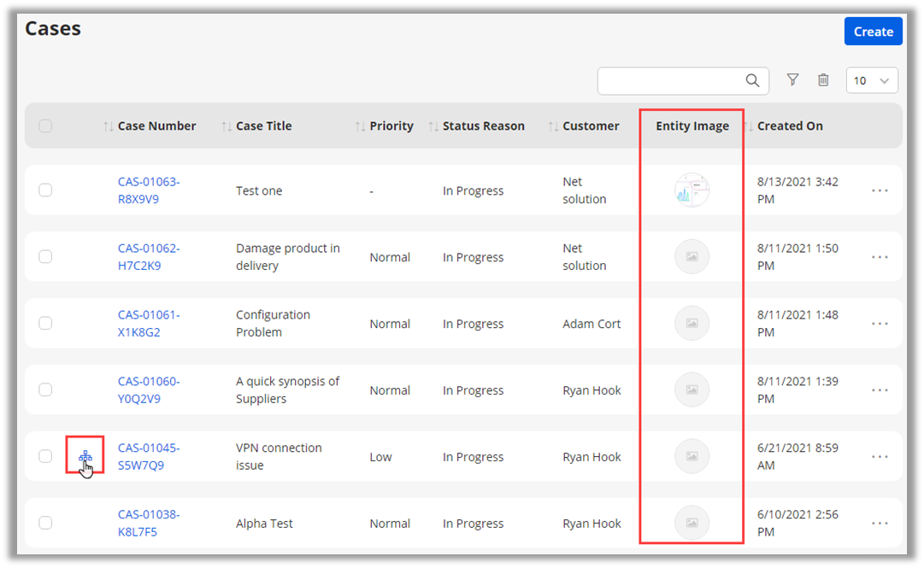
Task: Expand the page size 10 dropdown
Action: pyautogui.click(x=872, y=80)
